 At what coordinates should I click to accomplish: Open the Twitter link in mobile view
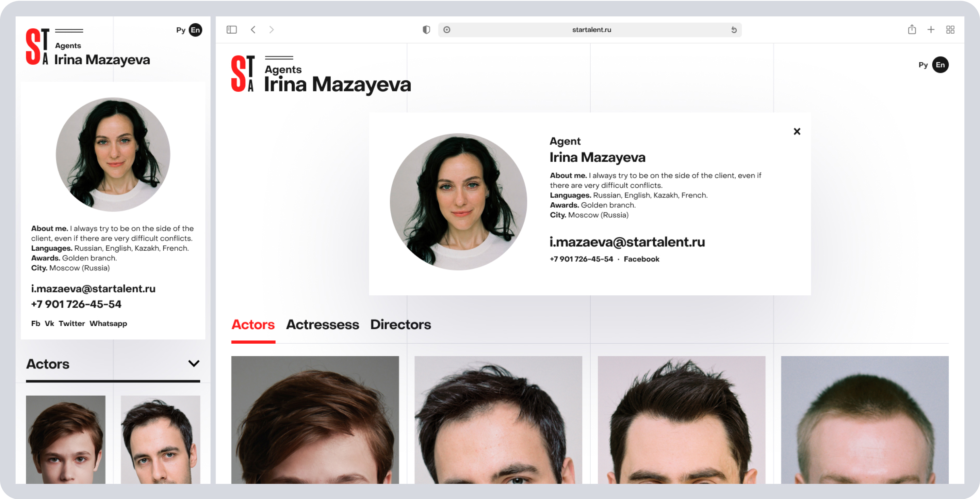click(72, 323)
